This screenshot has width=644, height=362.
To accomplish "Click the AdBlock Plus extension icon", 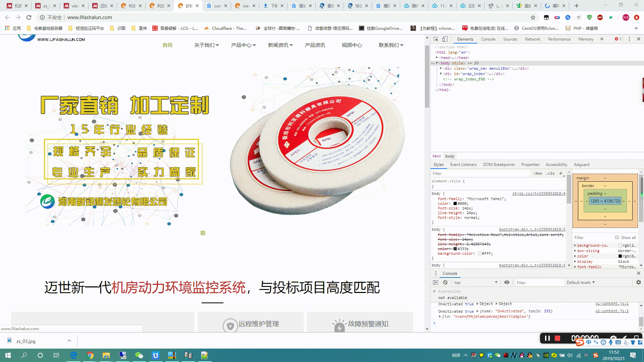I will (x=600, y=17).
